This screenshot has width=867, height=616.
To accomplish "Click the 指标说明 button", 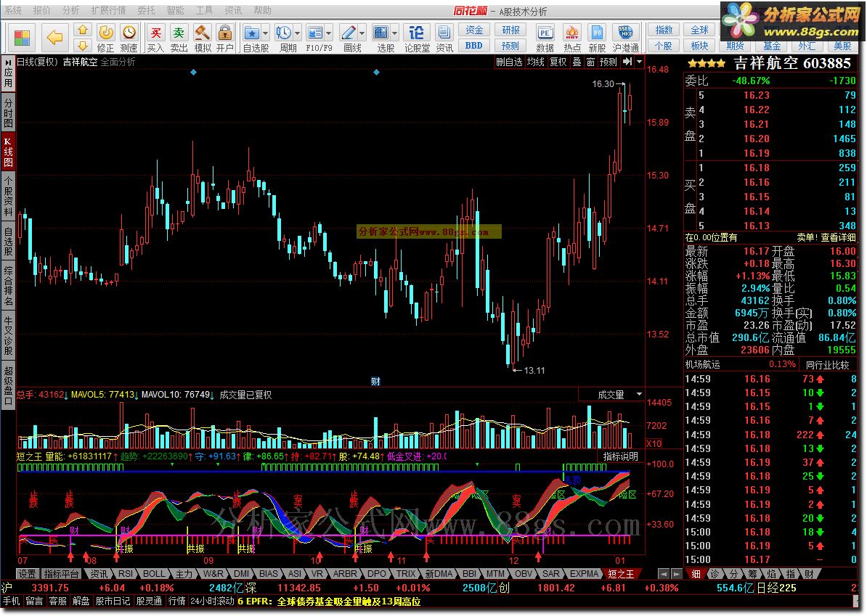I will 621,456.
